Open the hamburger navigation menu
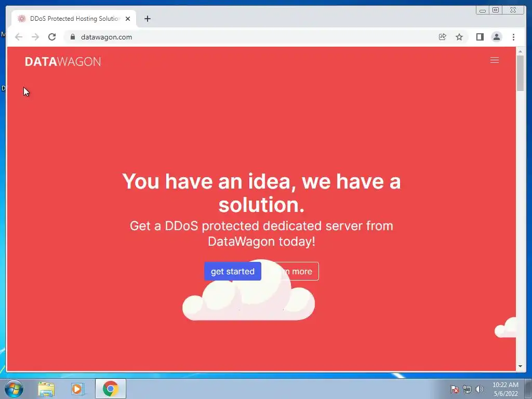This screenshot has width=532, height=399. click(x=495, y=60)
